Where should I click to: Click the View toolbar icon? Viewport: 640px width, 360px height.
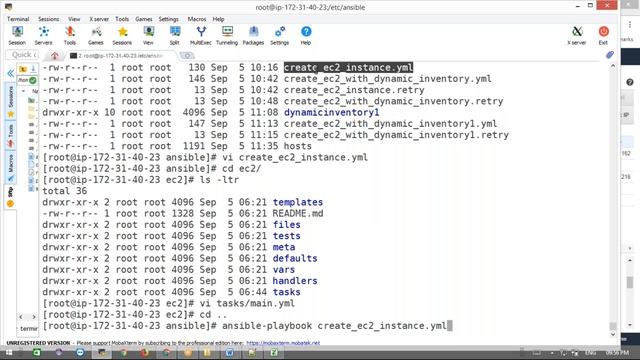148,35
